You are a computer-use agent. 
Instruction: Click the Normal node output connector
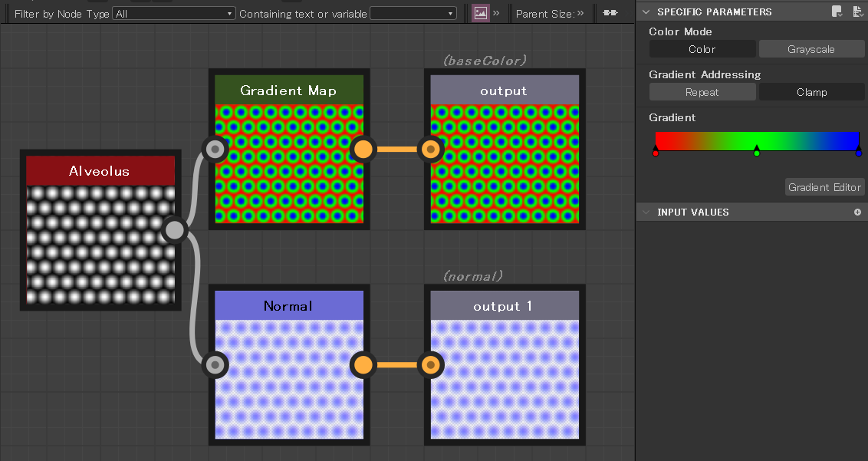click(x=363, y=364)
